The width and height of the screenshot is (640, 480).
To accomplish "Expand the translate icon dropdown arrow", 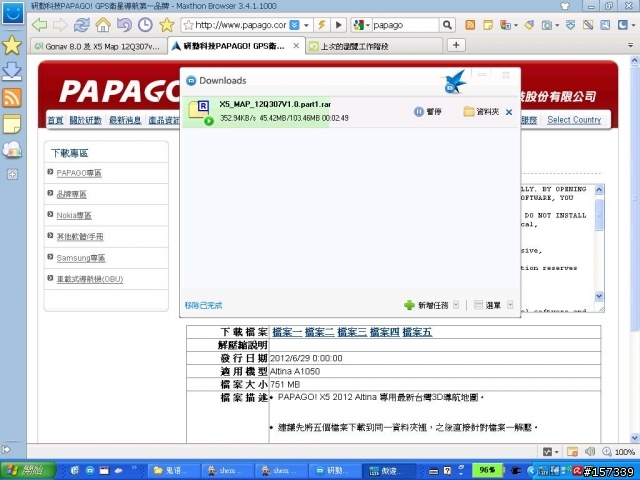I will click(516, 25).
